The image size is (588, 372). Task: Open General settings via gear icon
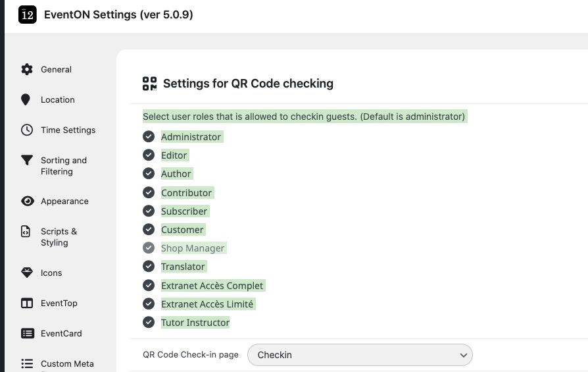[x=27, y=69]
